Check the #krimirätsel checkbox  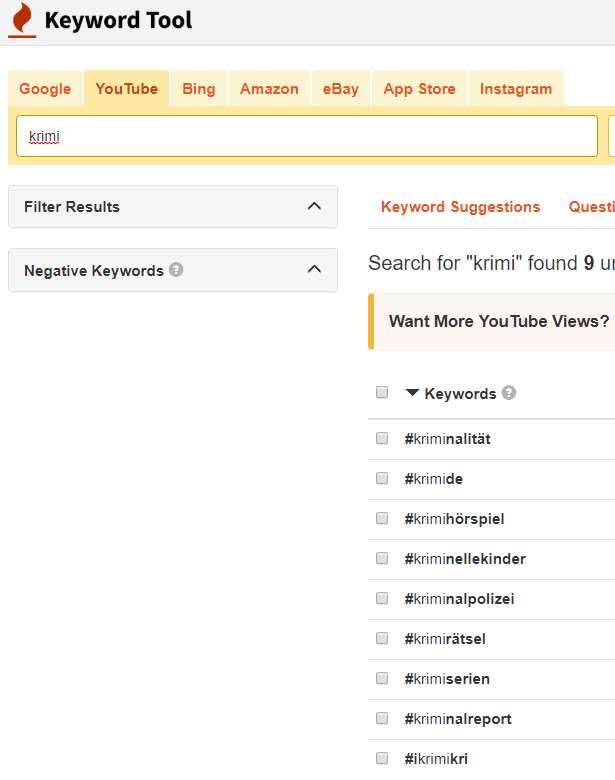pos(382,638)
